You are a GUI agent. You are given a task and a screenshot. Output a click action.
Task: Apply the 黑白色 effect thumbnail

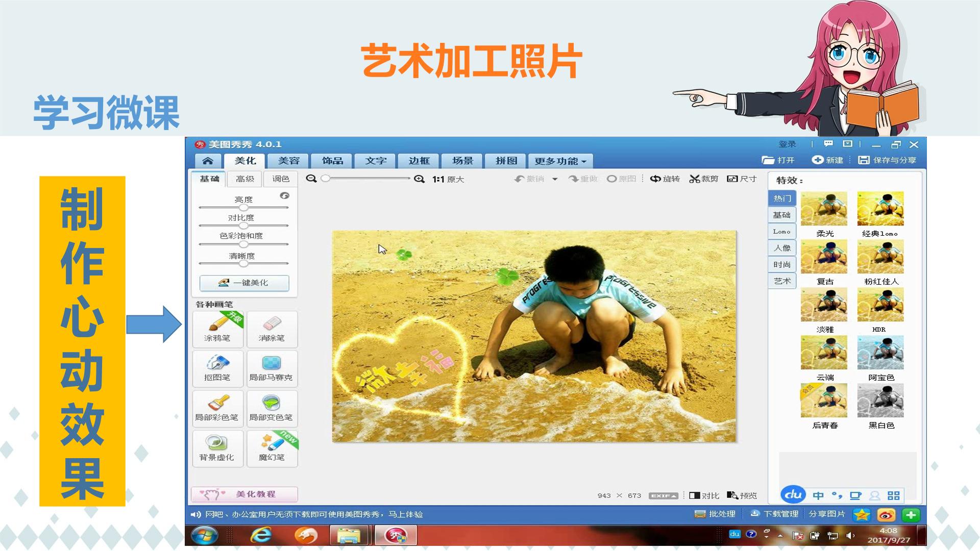(880, 400)
